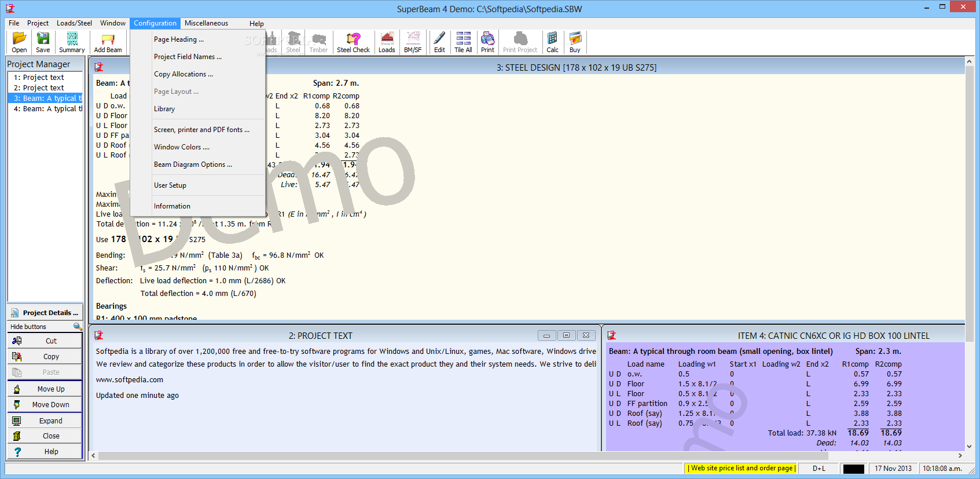Click the Close button in sidebar
This screenshot has height=479, width=980.
(45, 436)
